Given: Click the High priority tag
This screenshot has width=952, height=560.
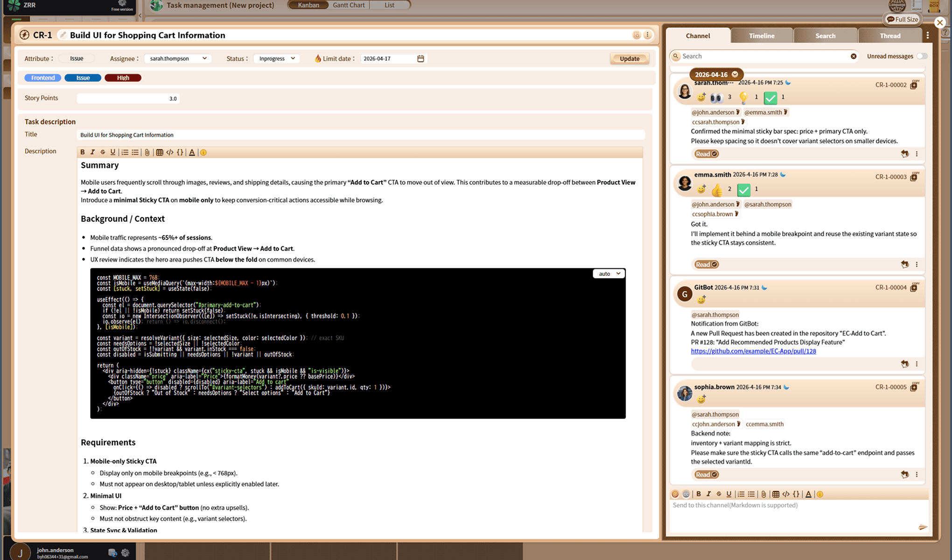Looking at the screenshot, I should (x=123, y=77).
